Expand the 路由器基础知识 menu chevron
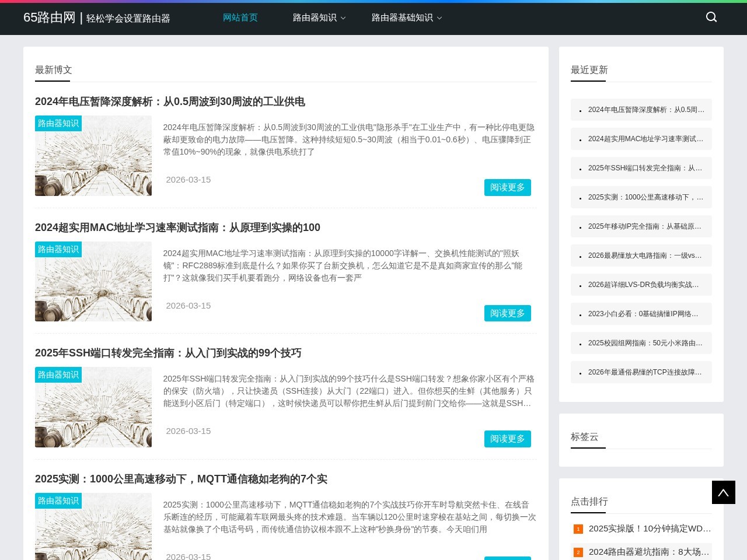This screenshot has height=560, width=747. click(x=439, y=18)
